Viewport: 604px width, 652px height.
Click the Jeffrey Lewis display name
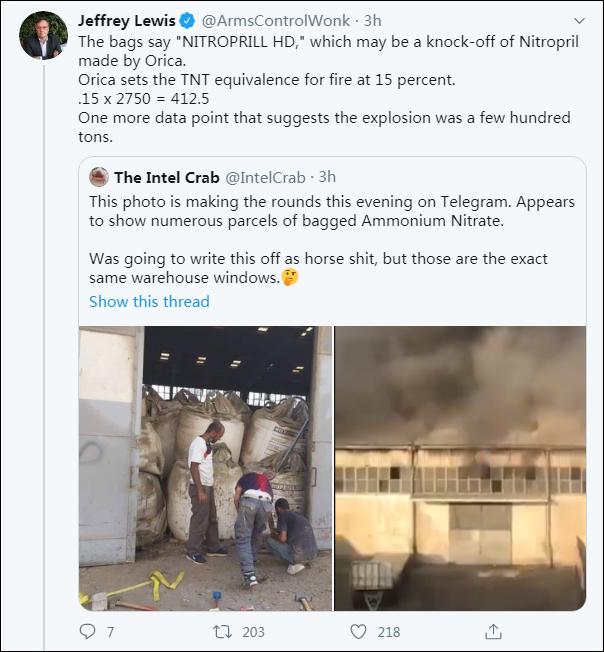pyautogui.click(x=126, y=21)
